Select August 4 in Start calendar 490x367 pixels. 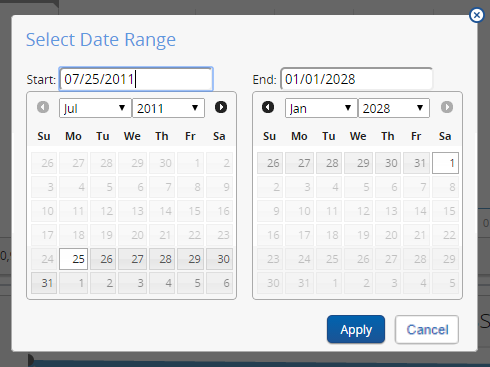tap(162, 283)
